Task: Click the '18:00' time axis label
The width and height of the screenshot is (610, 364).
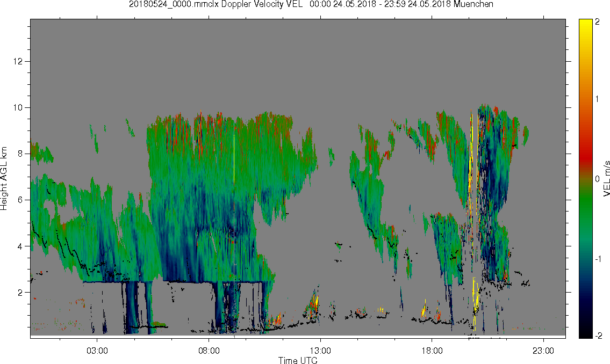Action: tap(432, 351)
